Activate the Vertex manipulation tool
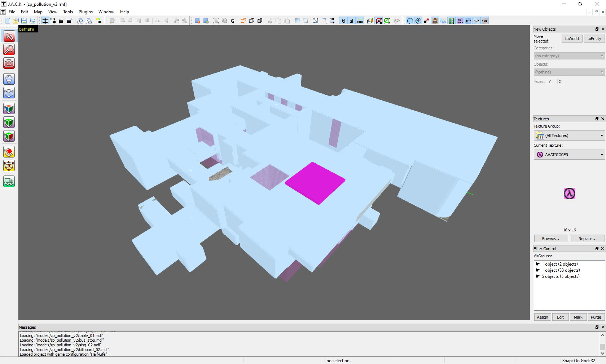This screenshot has width=606, height=364. 9,166
